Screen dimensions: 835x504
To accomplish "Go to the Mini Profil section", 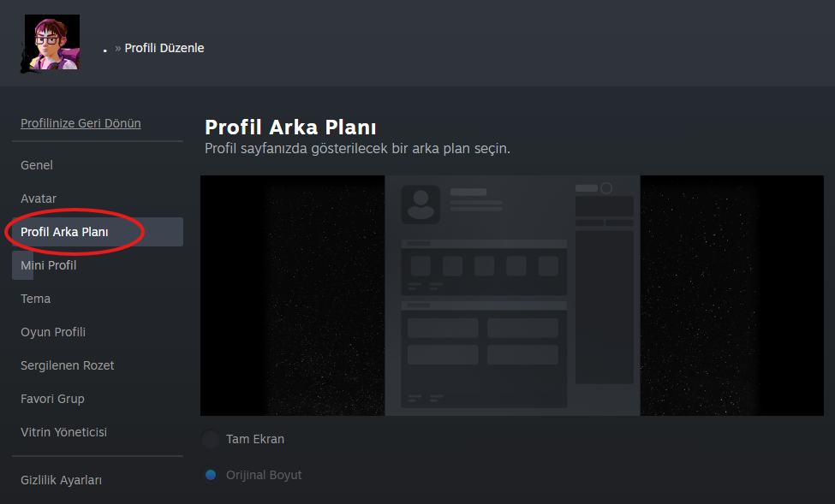I will 98,265.
